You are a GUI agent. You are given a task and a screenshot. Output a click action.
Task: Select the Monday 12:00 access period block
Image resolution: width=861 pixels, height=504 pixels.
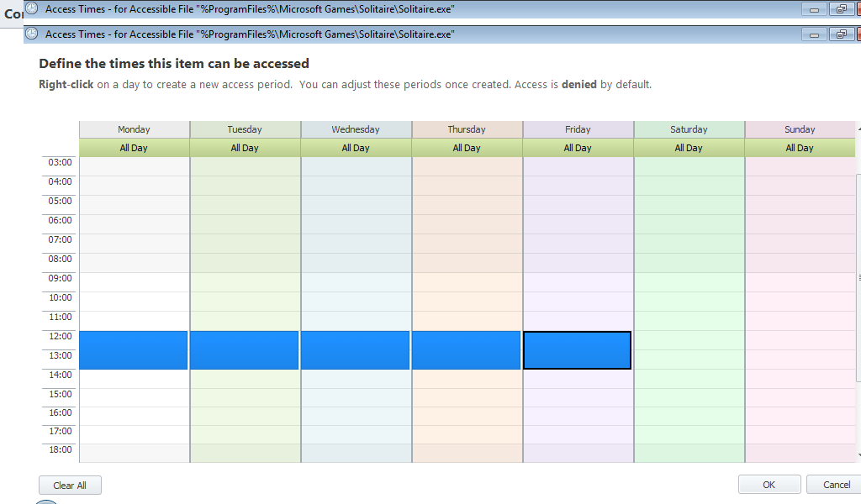click(x=133, y=350)
